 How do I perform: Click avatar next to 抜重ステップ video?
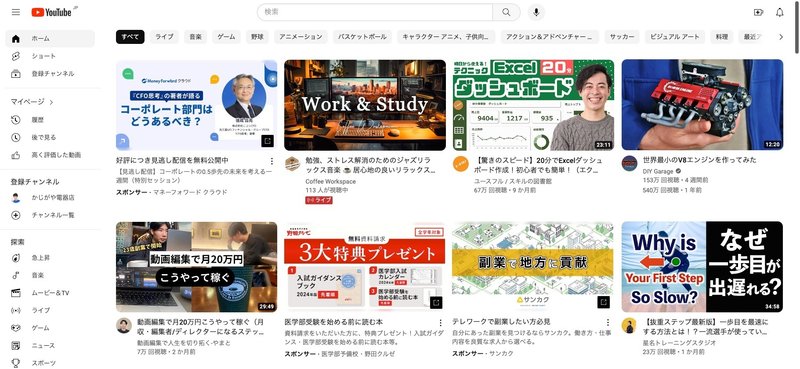(x=630, y=326)
